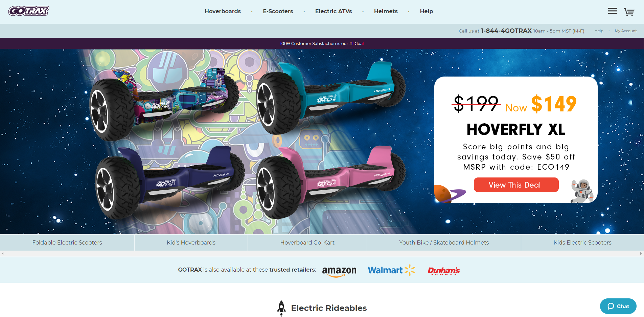Open the My Account link

point(626,31)
